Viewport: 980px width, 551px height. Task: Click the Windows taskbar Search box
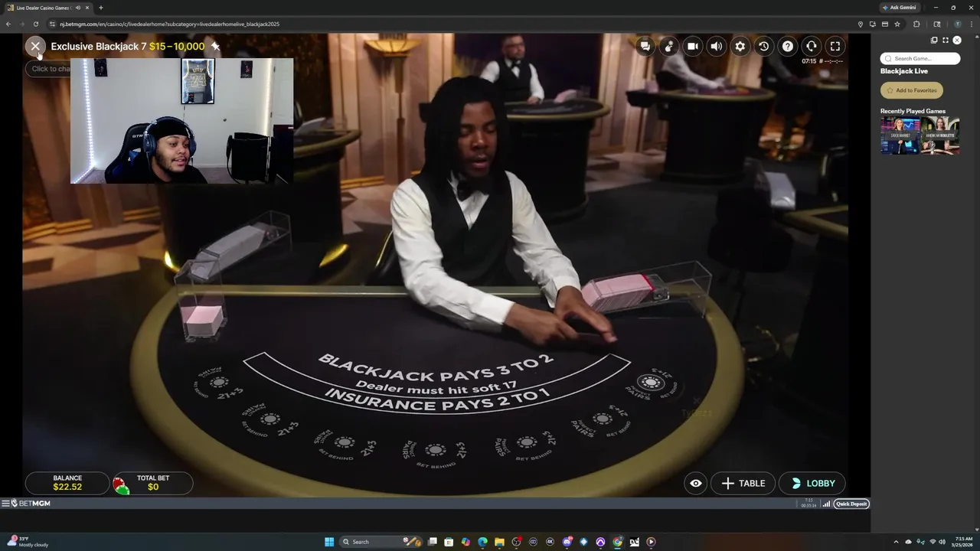(381, 542)
